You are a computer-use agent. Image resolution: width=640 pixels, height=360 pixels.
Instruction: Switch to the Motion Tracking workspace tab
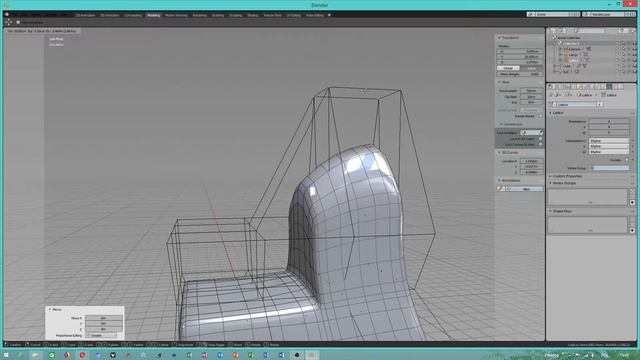pos(176,15)
